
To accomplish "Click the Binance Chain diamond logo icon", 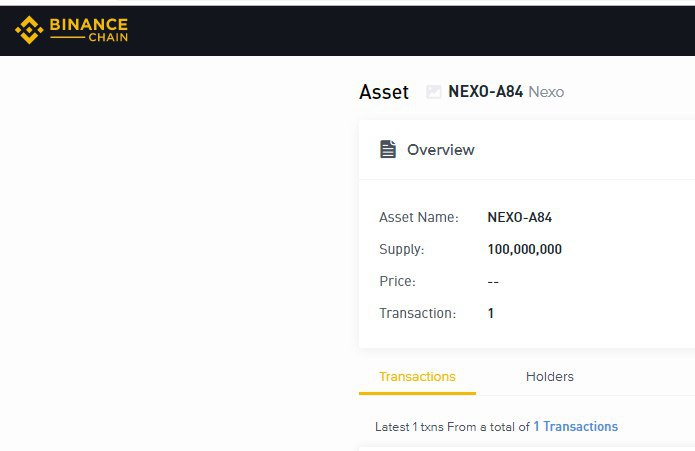I will point(29,30).
